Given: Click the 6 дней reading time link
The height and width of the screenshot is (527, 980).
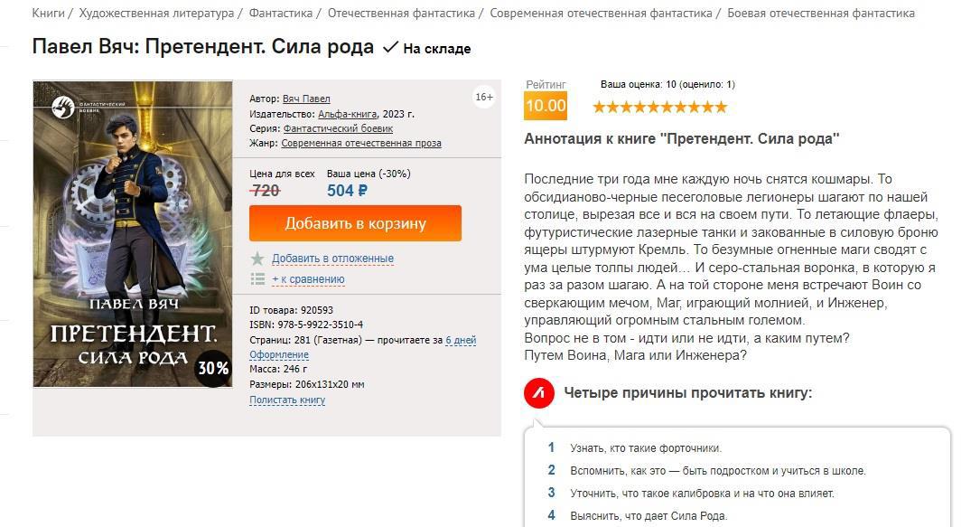Looking at the screenshot, I should [x=461, y=340].
